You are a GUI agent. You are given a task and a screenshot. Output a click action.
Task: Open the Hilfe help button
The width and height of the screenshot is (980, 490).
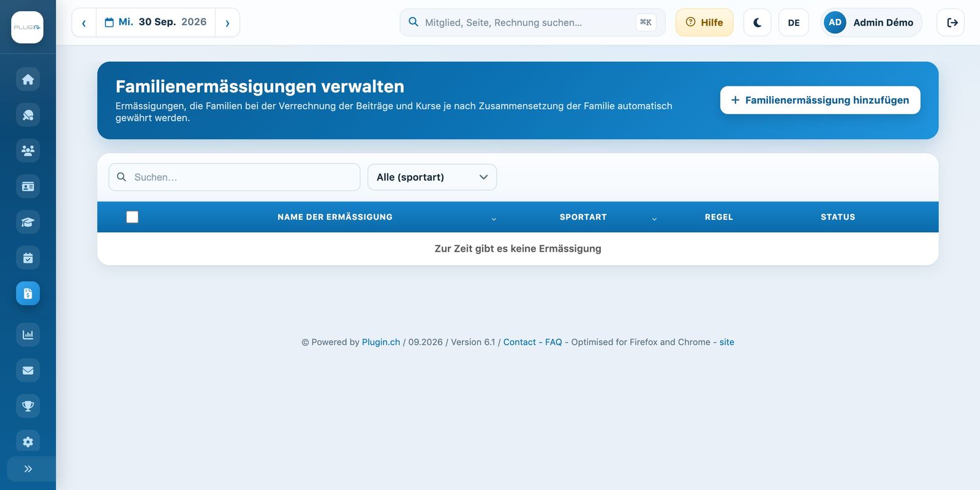[x=704, y=22]
